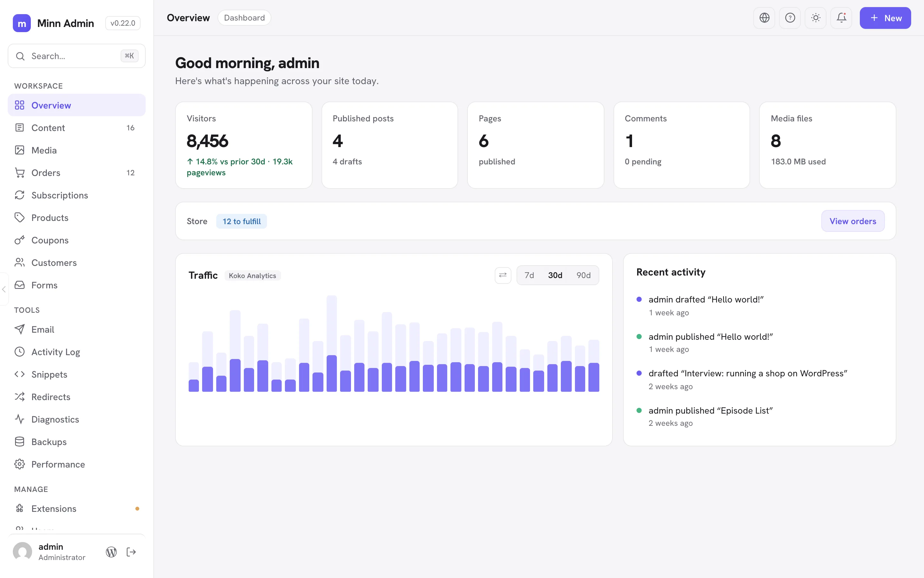Click the Extensions puzzle icon
Viewport: 924px width, 578px height.
tap(20, 509)
